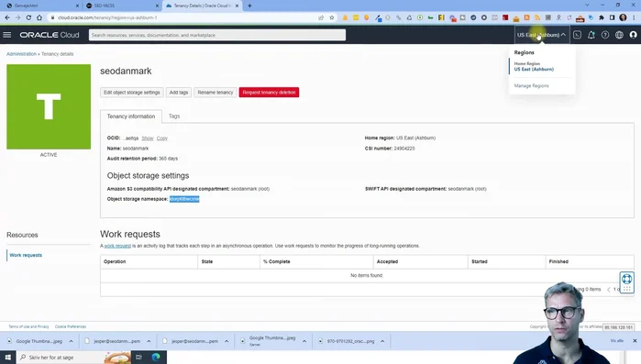The width and height of the screenshot is (641, 364).
Task: Click the % Complete column header
Action: 276,261
